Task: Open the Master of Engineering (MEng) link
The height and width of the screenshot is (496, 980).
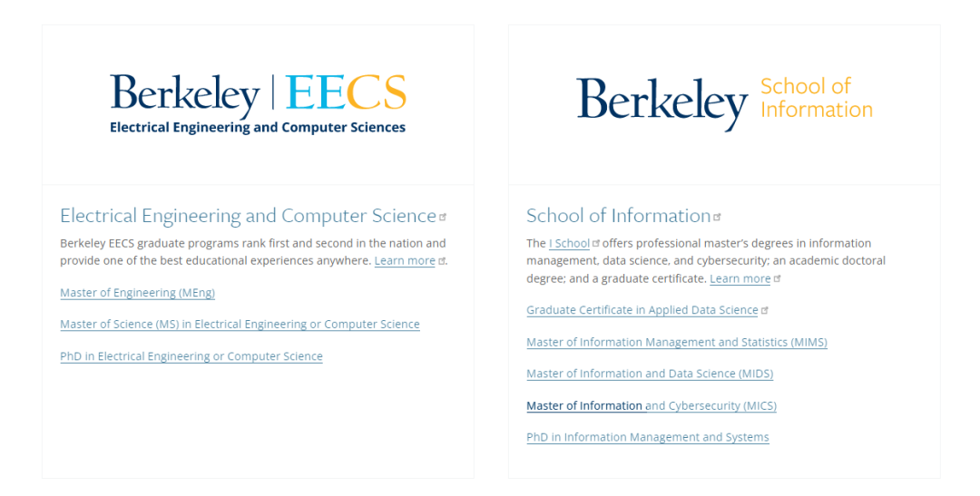Action: point(137,293)
